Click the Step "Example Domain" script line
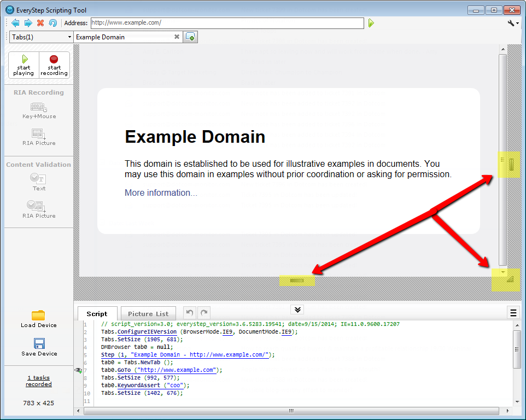The height and width of the screenshot is (420, 526). (188, 354)
